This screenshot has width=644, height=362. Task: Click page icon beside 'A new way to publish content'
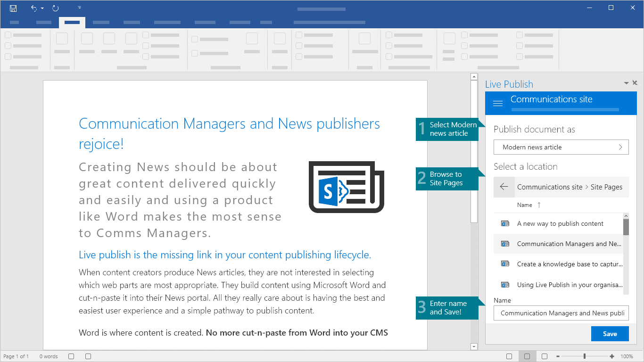[505, 223]
